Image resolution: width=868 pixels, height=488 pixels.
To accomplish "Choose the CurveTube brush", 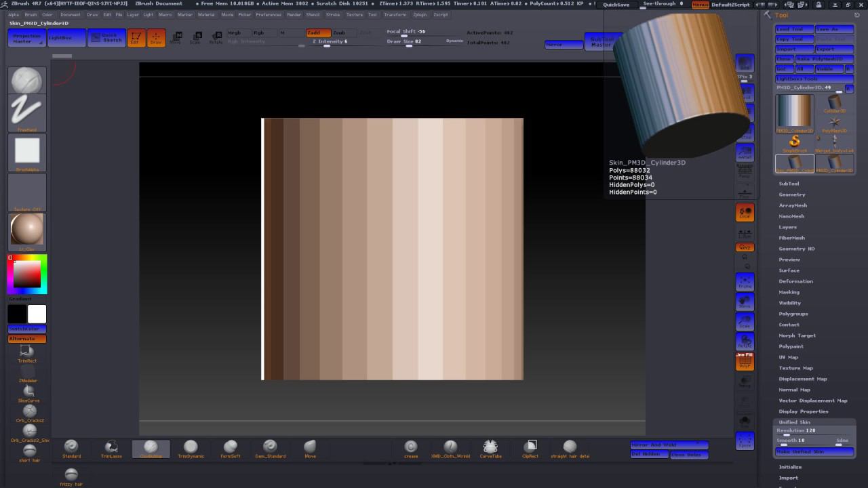I will pos(490,447).
